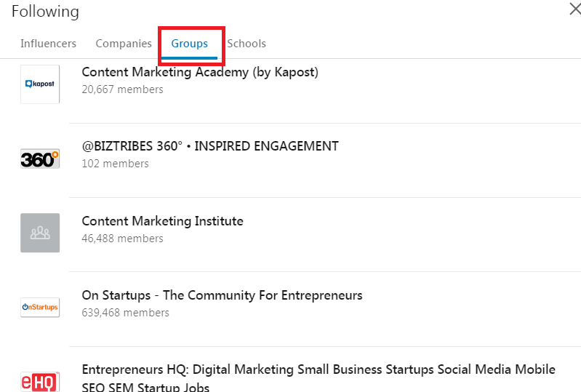Open the Kapost group logo
This screenshot has width=581, height=392.
pos(40,84)
